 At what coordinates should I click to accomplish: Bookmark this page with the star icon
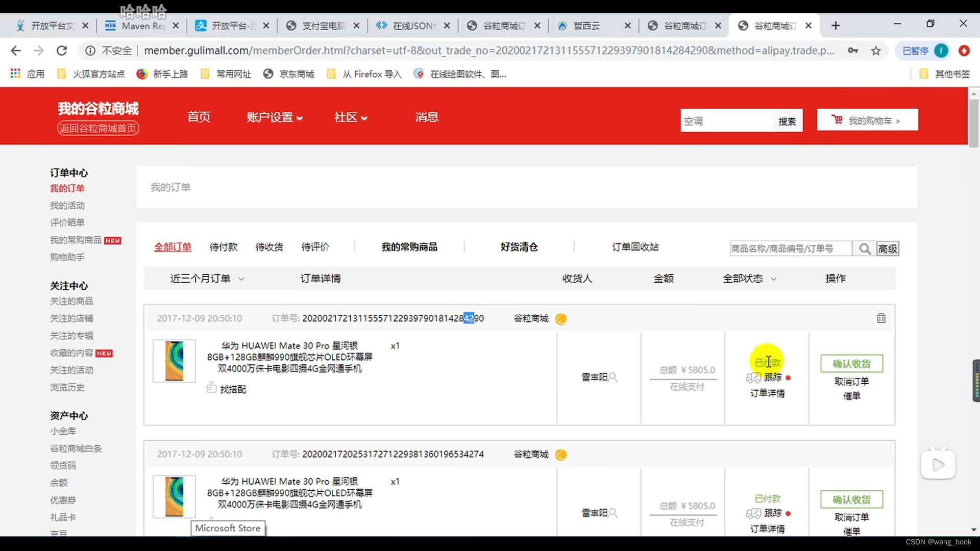pyautogui.click(x=876, y=51)
